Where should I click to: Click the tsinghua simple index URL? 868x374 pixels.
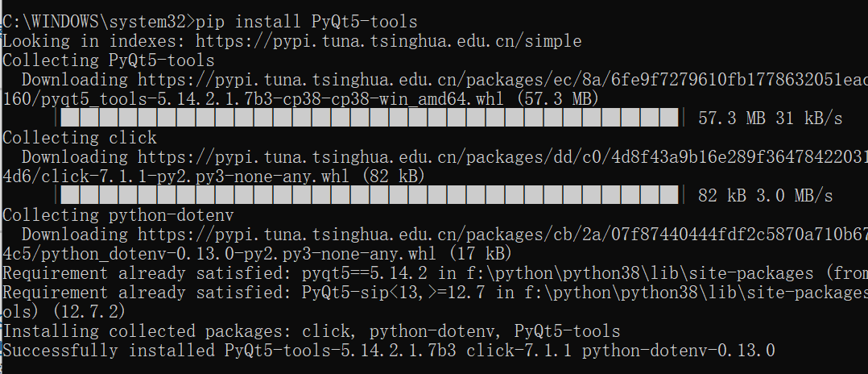point(388,40)
